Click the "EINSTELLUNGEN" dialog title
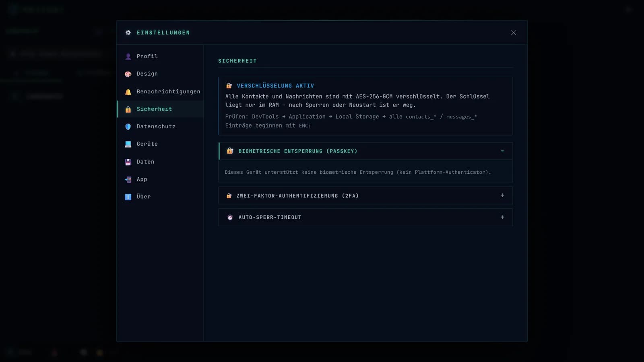This screenshot has height=362, width=644. click(163, 33)
